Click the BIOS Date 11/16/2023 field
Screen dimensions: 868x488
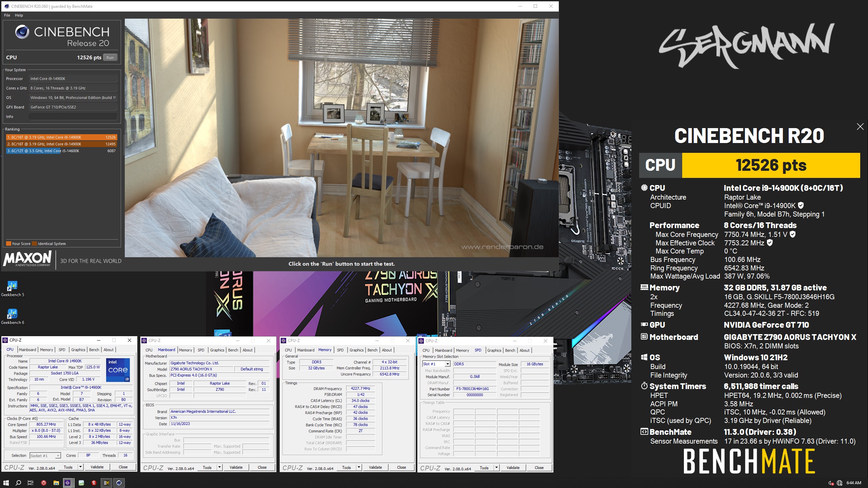[x=220, y=424]
